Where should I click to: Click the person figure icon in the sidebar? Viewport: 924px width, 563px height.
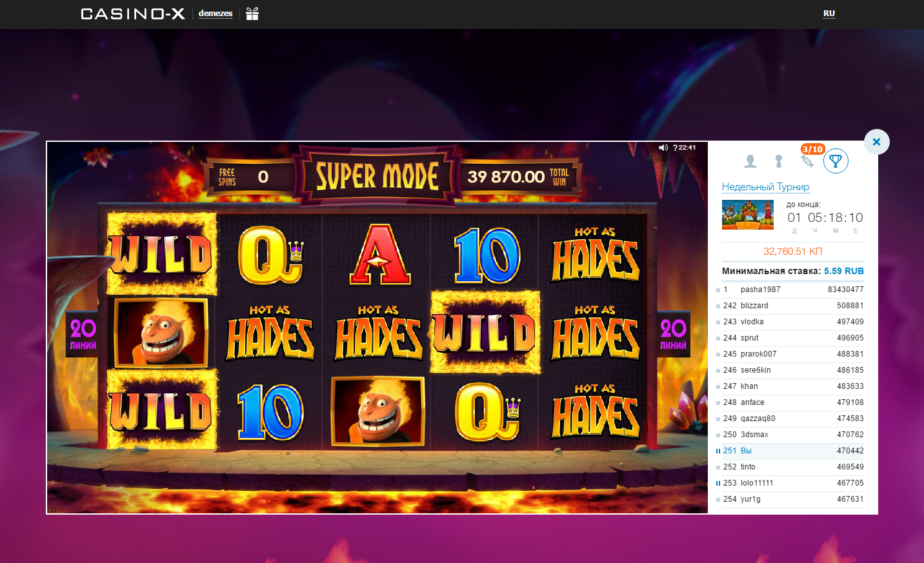click(x=778, y=161)
